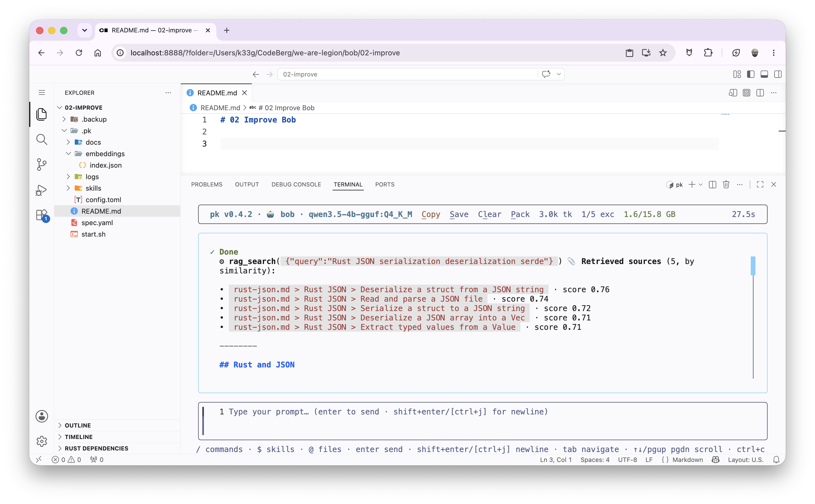815x504 pixels.
Task: Collapse the 02-IMPROVE root folder
Action: [83, 108]
